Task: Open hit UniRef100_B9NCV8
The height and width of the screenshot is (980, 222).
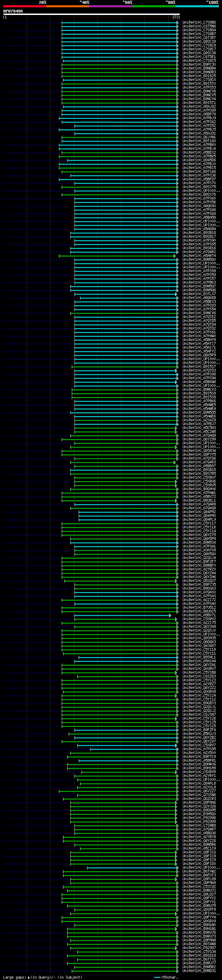Action: click(x=199, y=91)
